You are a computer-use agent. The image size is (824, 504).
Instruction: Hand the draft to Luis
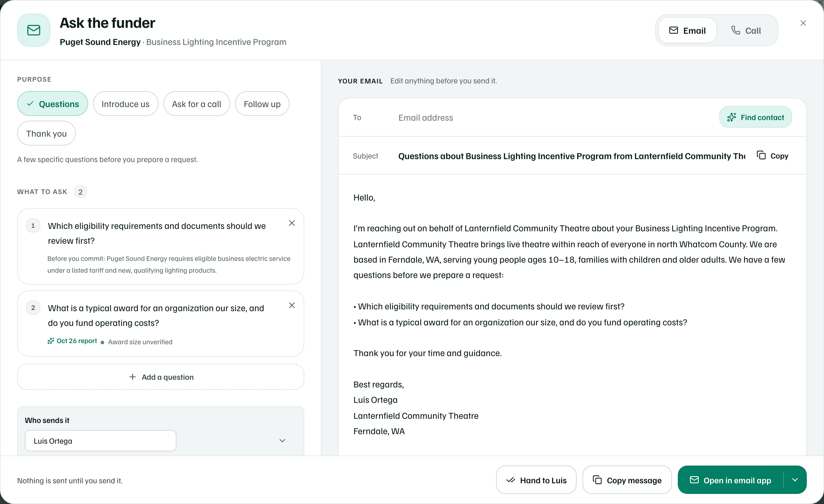[536, 480]
